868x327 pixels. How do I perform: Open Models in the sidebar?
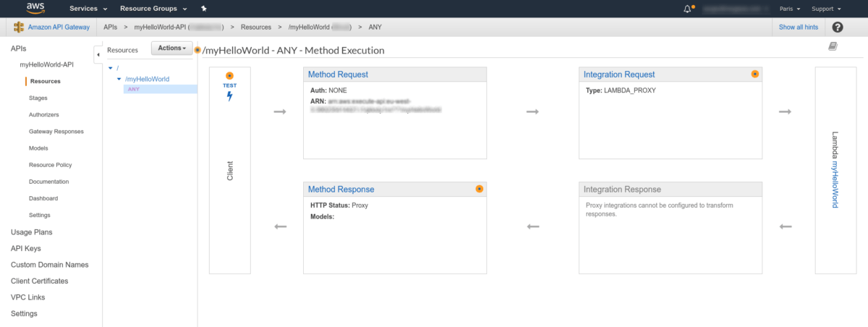pyautogui.click(x=38, y=148)
